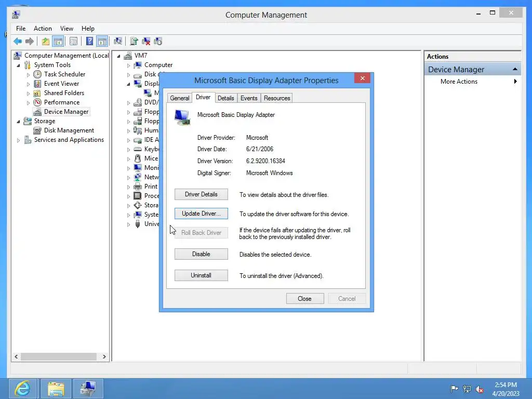532x399 pixels.
Task: Collapse the Storage tree node
Action: tap(18, 122)
